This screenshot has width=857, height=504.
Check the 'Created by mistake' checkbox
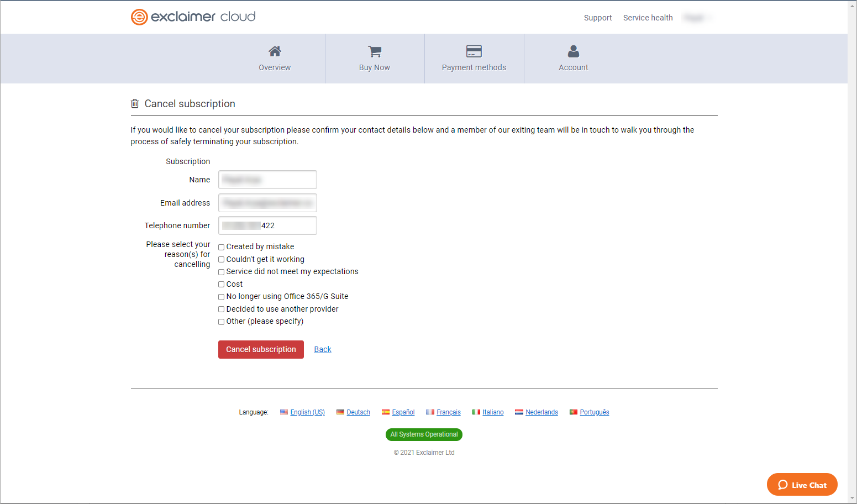221,247
